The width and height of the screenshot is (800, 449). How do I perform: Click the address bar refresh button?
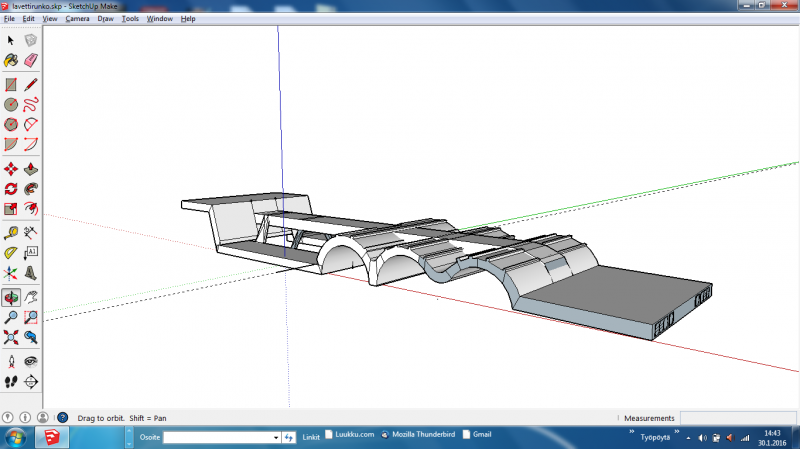click(x=289, y=437)
